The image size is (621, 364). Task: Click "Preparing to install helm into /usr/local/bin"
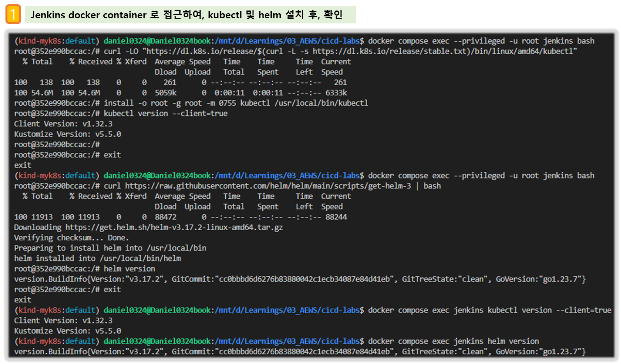110,248
